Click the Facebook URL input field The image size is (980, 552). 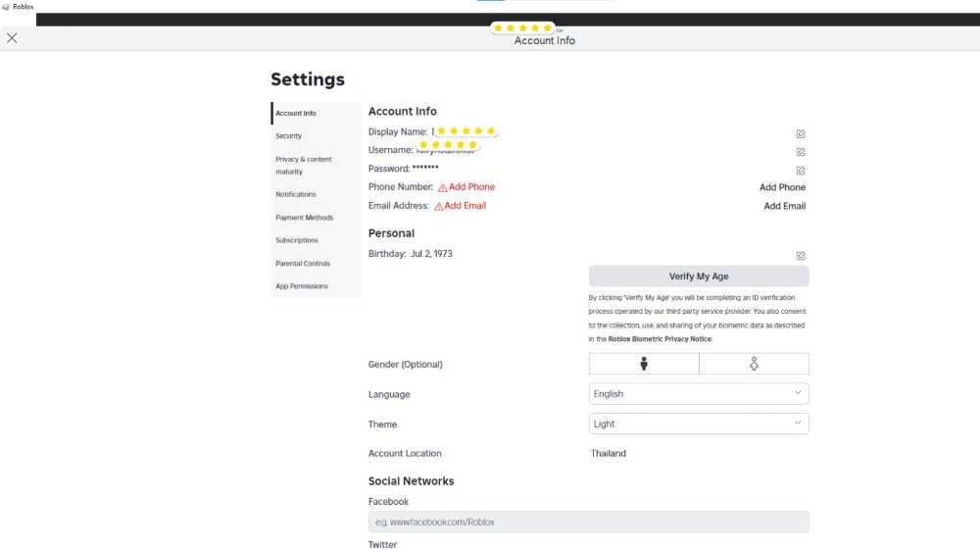[x=589, y=522]
